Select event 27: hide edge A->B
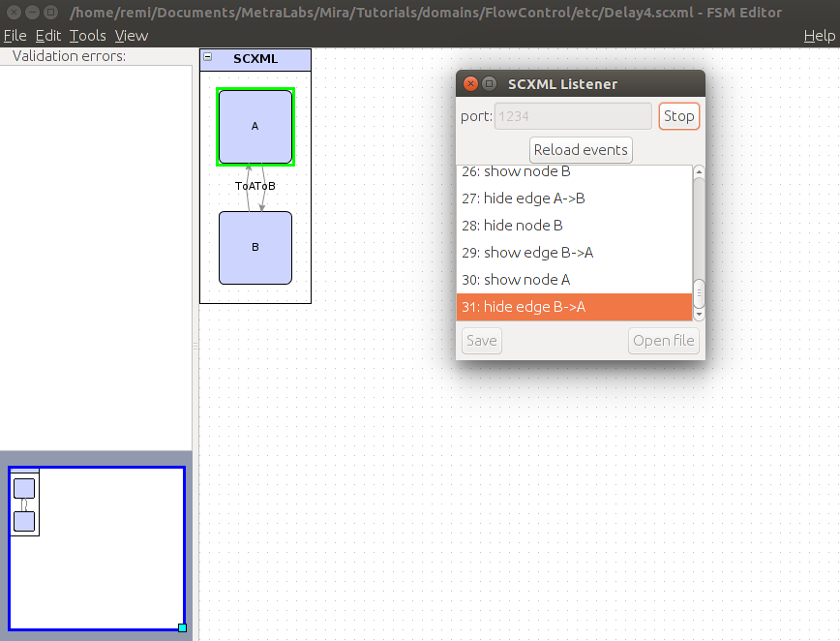This screenshot has height=641, width=840. pos(575,198)
